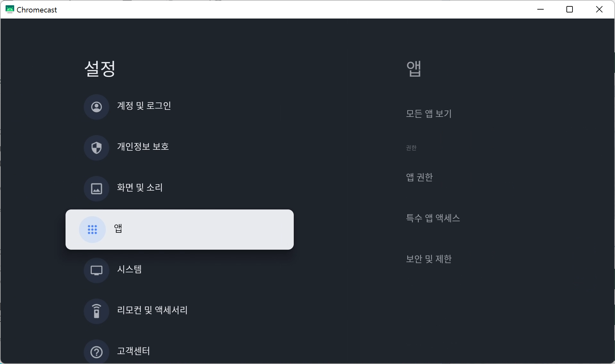Select the highlighted 앱 menu row
Viewport: 615px width, 364px height.
pyautogui.click(x=180, y=229)
